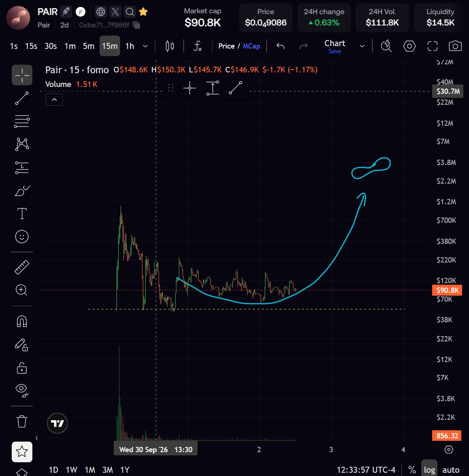The width and height of the screenshot is (469, 476).
Task: Select vertical measure tool in floating toolbar
Action: point(212,88)
